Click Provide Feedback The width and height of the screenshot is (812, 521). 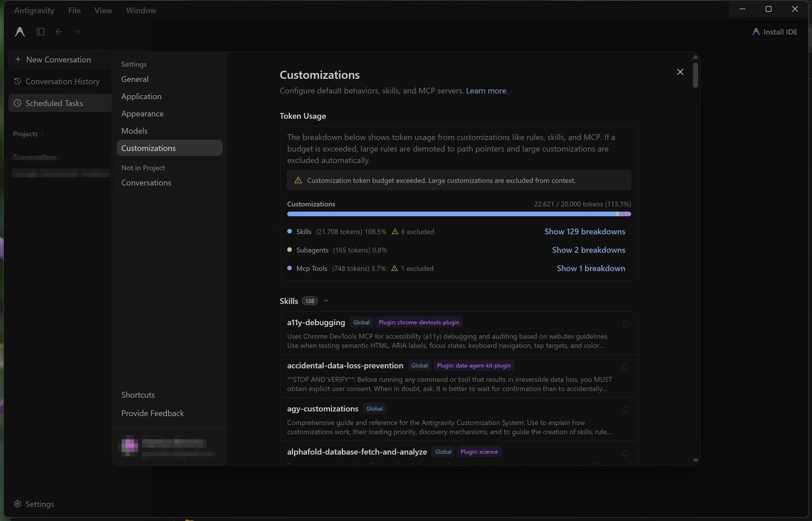pyautogui.click(x=153, y=414)
